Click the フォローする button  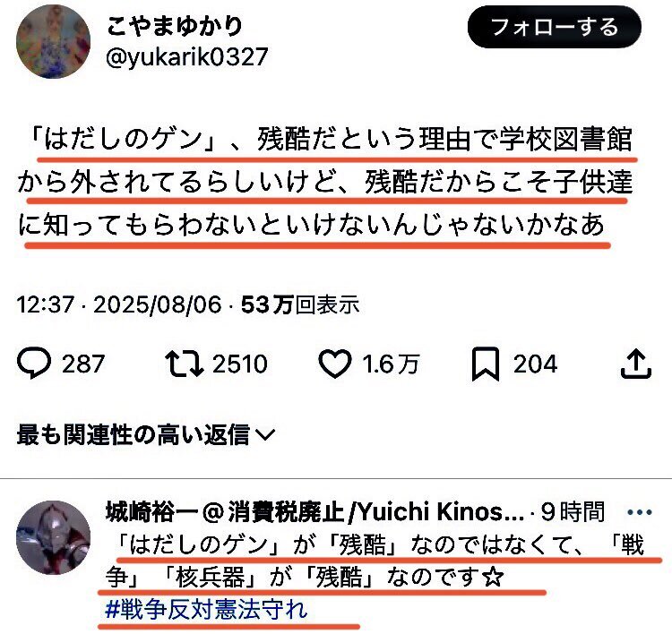tap(554, 27)
